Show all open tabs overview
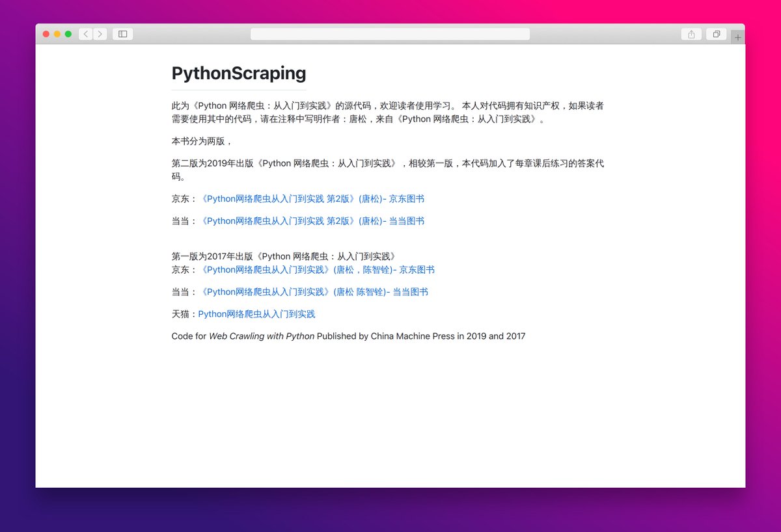The width and height of the screenshot is (781, 532). click(x=716, y=34)
